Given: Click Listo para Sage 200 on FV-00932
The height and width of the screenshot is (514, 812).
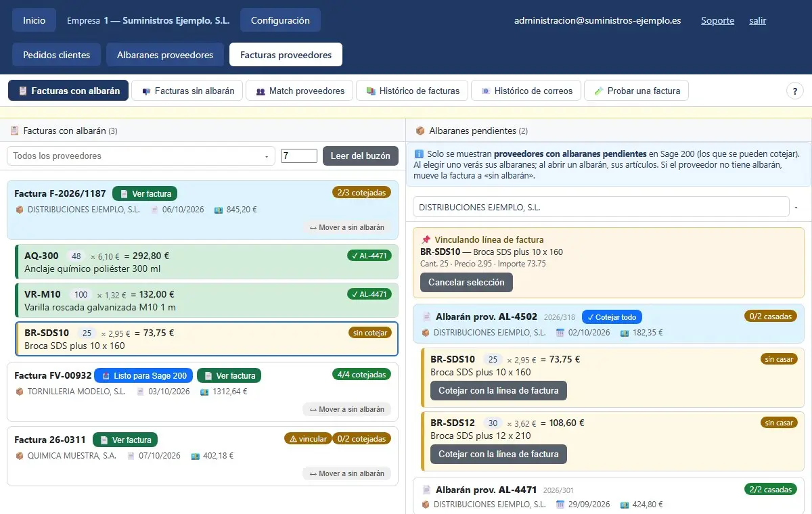Looking at the screenshot, I should coord(143,375).
